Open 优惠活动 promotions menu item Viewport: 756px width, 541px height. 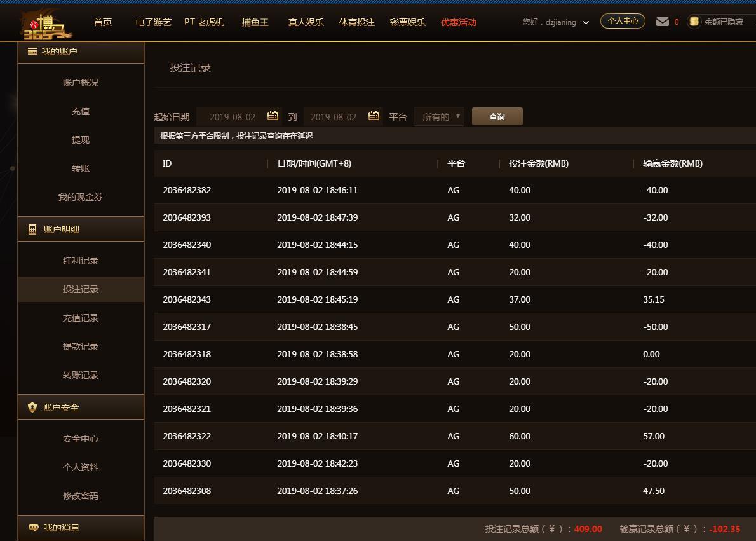point(459,22)
